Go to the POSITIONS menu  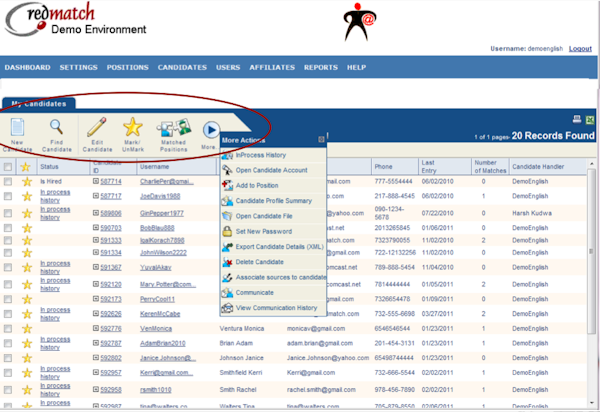click(x=127, y=67)
